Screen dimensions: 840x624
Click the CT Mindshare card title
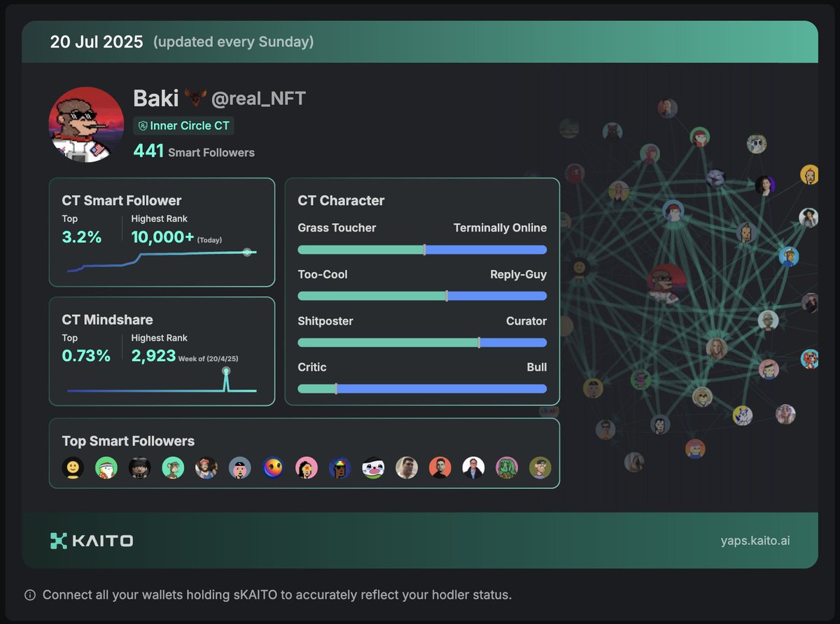click(x=107, y=320)
